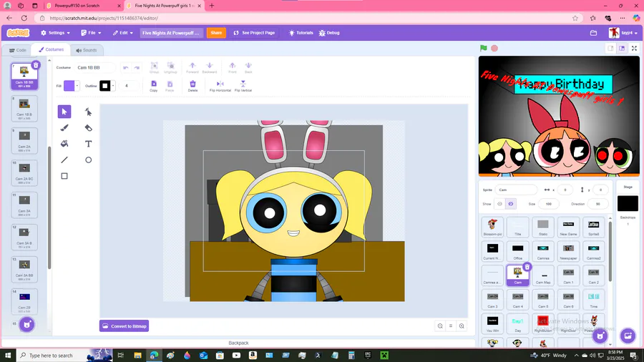Choose the Text tool
The width and height of the screenshot is (644, 362).
(x=88, y=144)
